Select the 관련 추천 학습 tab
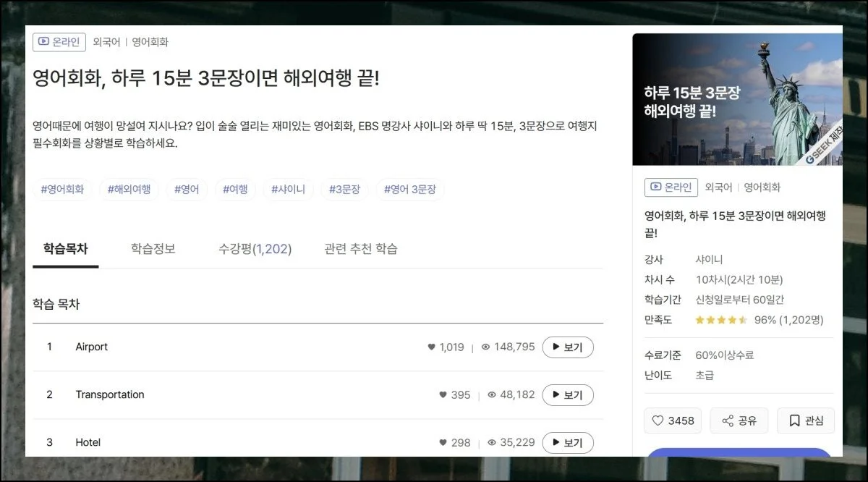 [360, 249]
